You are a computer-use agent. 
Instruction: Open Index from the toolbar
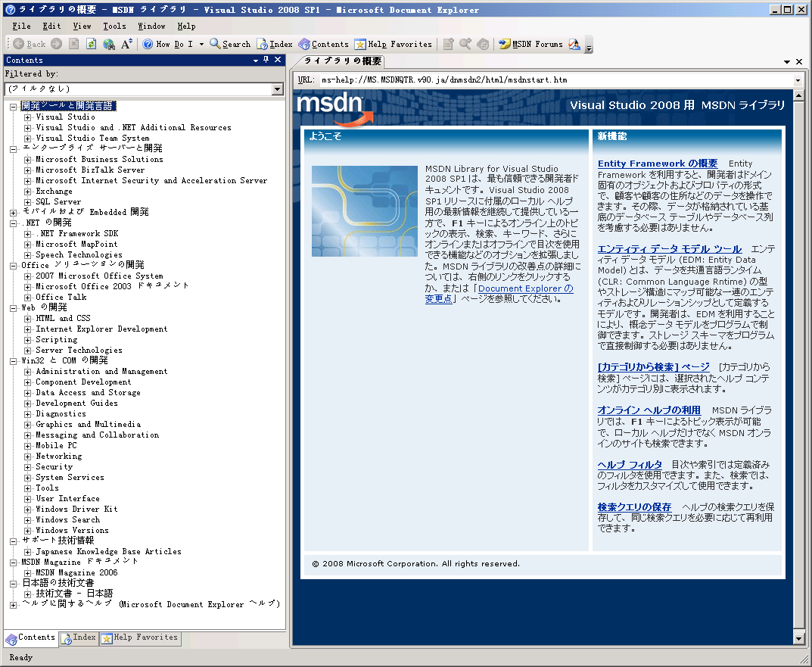coord(275,44)
